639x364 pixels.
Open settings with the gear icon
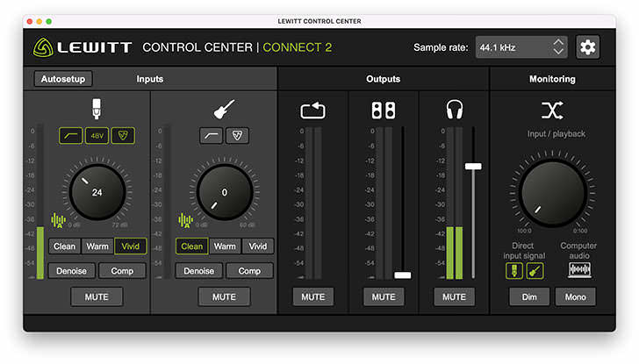pos(588,47)
